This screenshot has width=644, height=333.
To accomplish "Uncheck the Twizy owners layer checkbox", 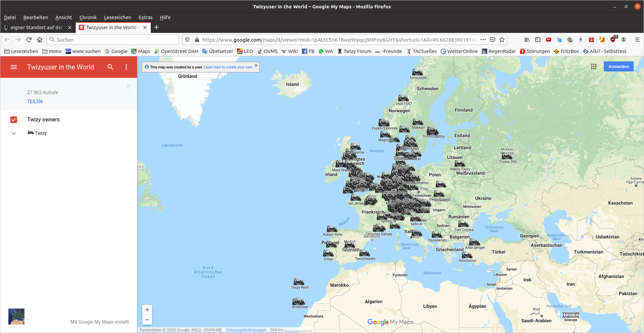I will (x=14, y=120).
